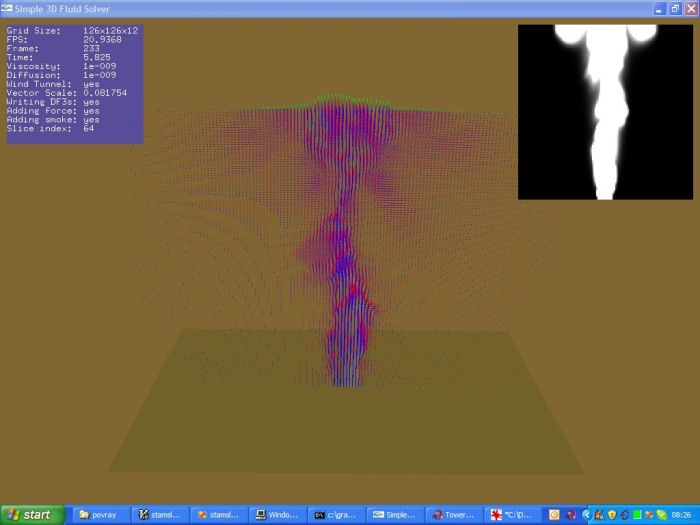The width and height of the screenshot is (700, 525).
Task: Switch to the c:\gra... command prompt window
Action: click(335, 515)
